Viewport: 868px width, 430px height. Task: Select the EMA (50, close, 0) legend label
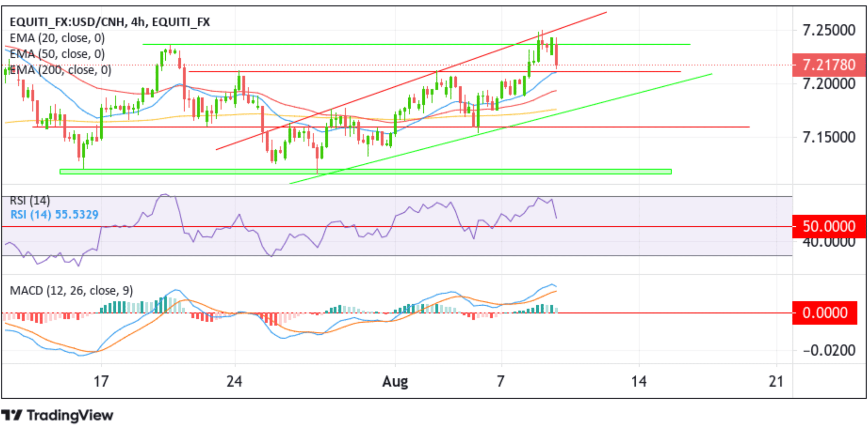(x=57, y=54)
